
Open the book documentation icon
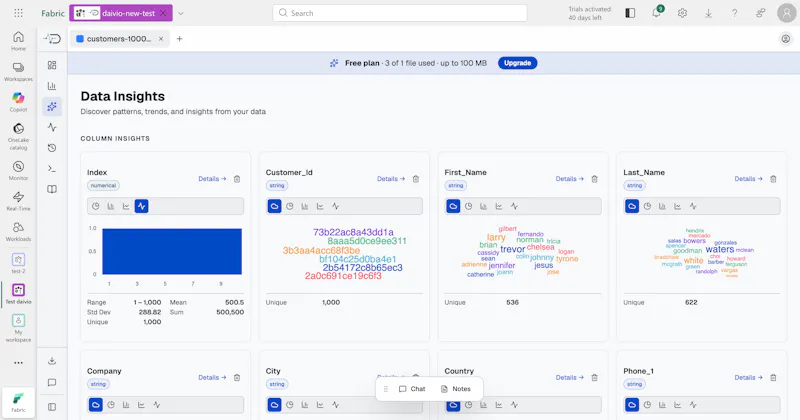coord(52,189)
